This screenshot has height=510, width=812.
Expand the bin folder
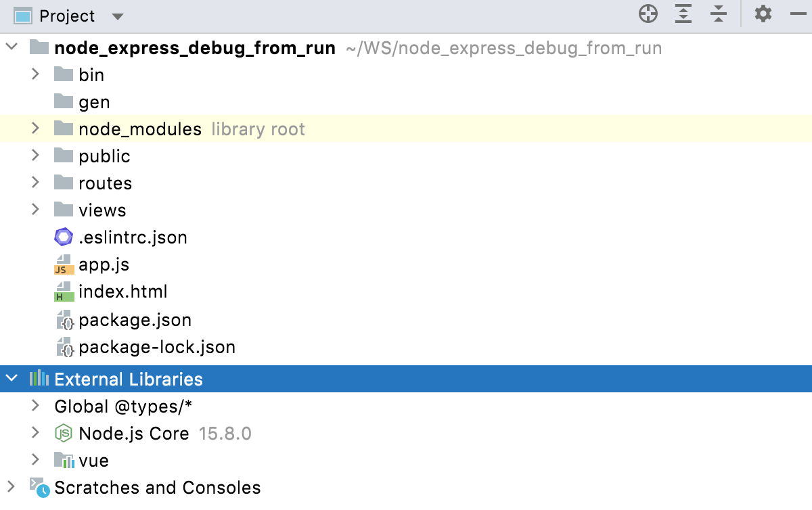[35, 74]
